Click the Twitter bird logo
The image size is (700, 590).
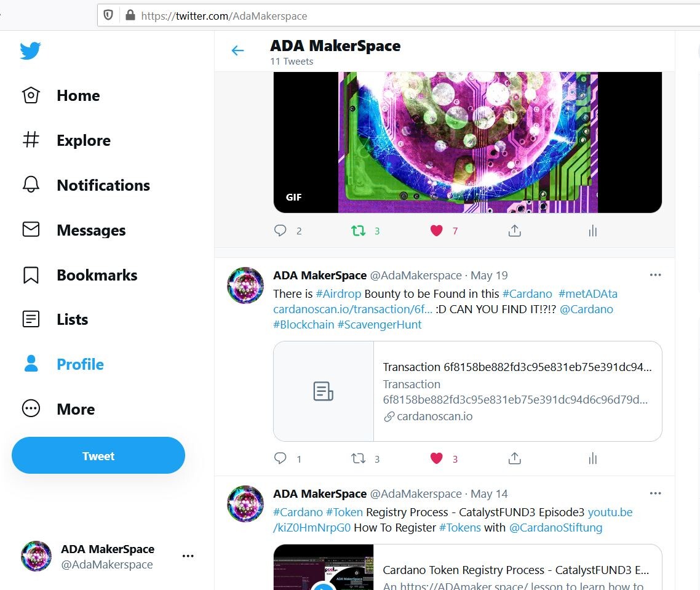pyautogui.click(x=30, y=50)
